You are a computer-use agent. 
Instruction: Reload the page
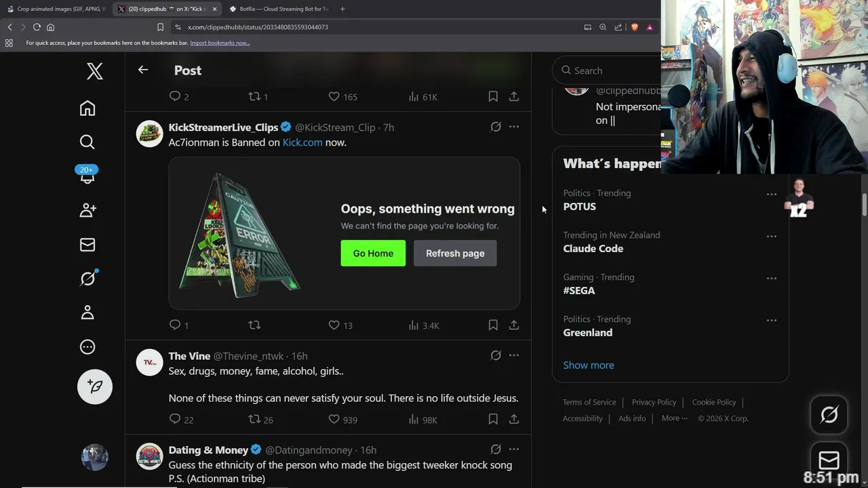pyautogui.click(x=37, y=27)
